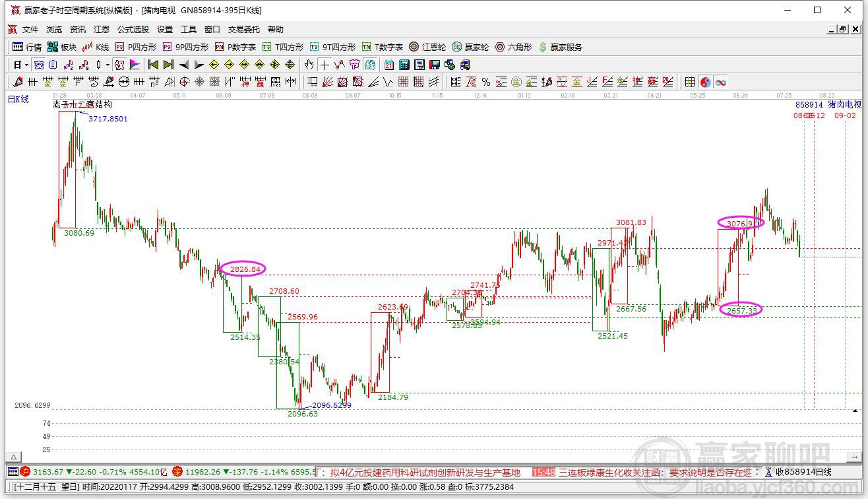
Task: Open the 浏览 menu
Action: [x=54, y=30]
